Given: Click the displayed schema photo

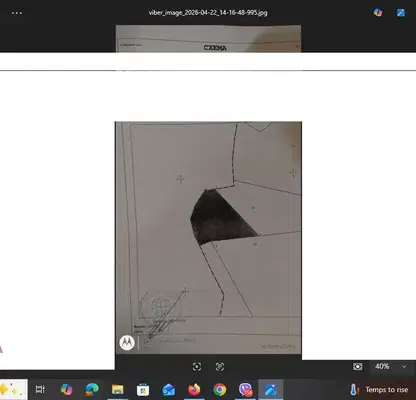Looking at the screenshot, I should coord(208,237).
